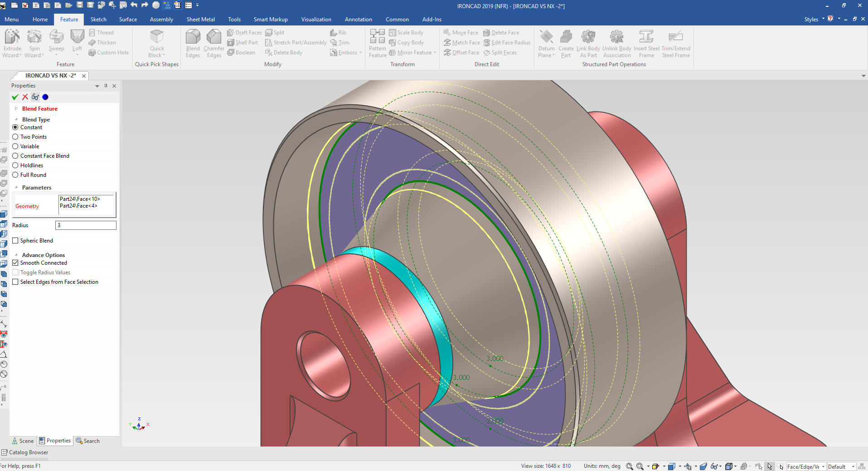Viewport: 868px width, 471px height.
Task: Open Pattern Feature tool
Action: tap(378, 44)
